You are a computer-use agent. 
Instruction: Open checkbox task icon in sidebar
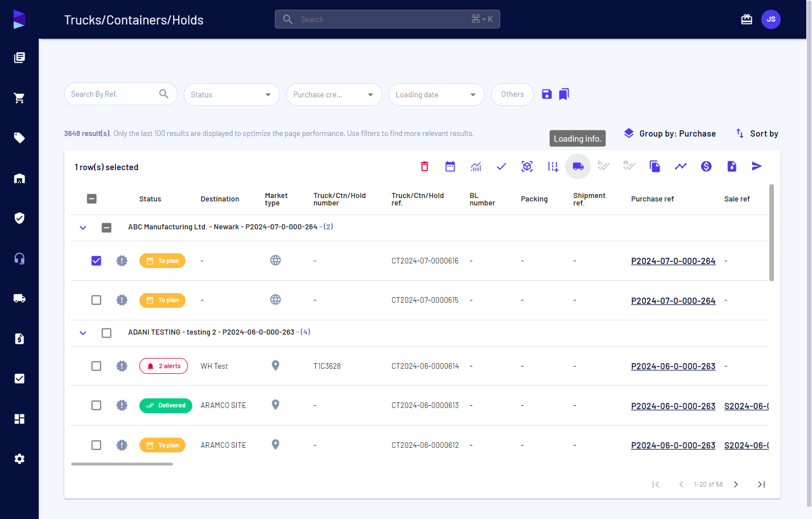click(19, 378)
